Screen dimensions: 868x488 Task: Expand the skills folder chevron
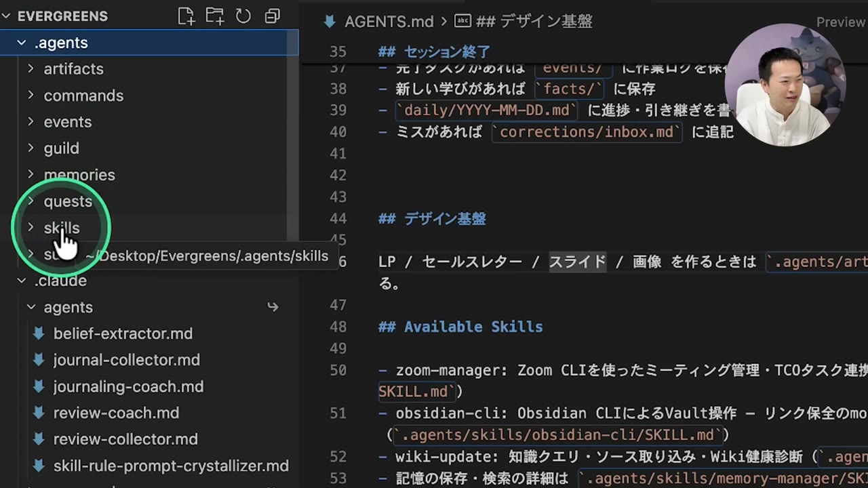(31, 228)
